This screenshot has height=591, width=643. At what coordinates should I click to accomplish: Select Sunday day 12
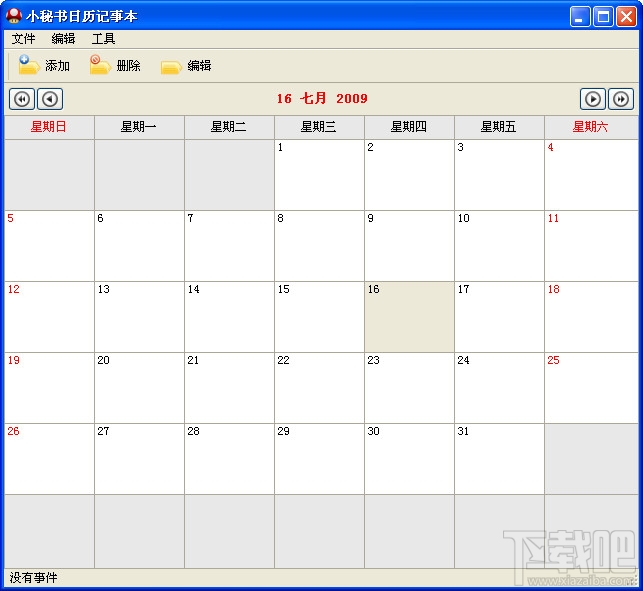[49, 317]
